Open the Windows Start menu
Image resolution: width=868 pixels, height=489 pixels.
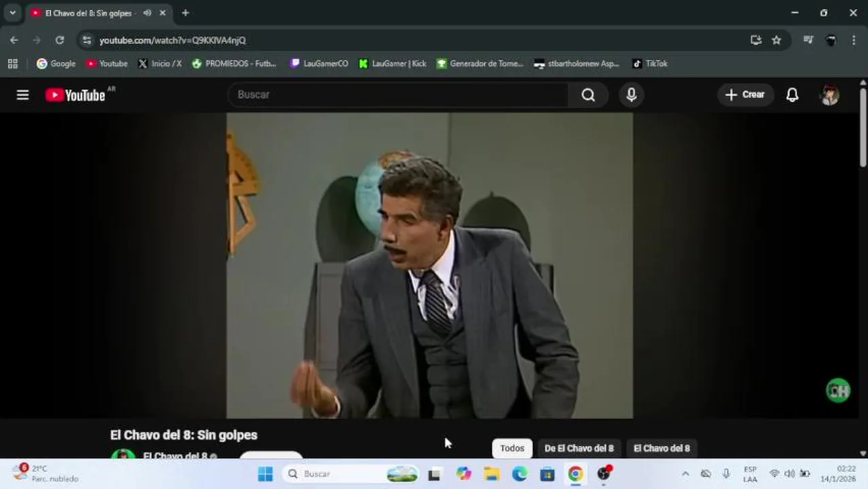266,474
